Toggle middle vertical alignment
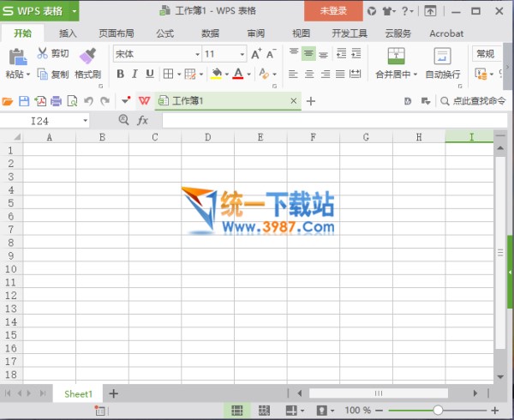Viewport: 514px width, 420px height. coord(308,53)
